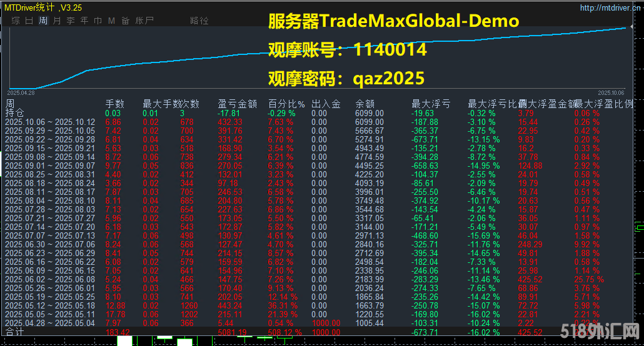Click percentage 36.31 % cell
644x346 pixels.
click(283, 306)
